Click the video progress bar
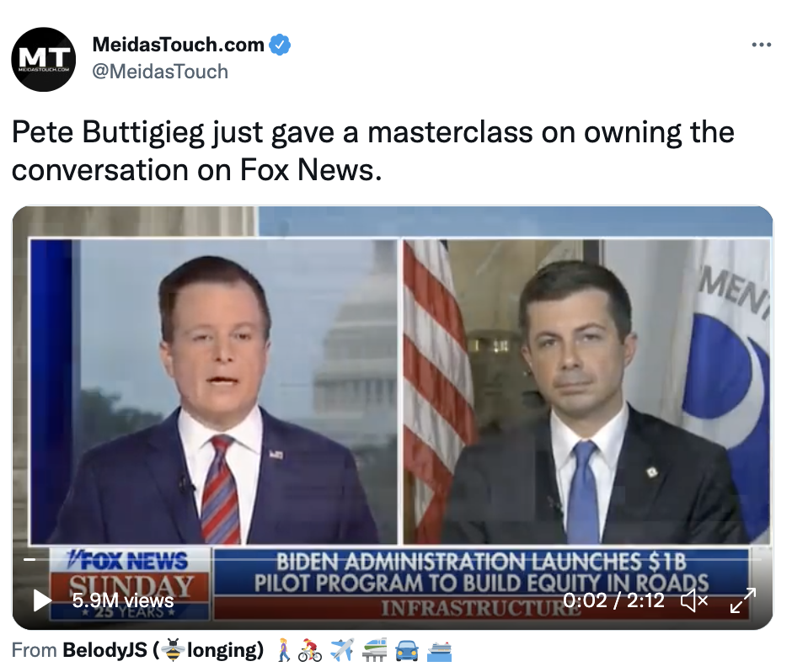The image size is (792, 672). tap(393, 559)
